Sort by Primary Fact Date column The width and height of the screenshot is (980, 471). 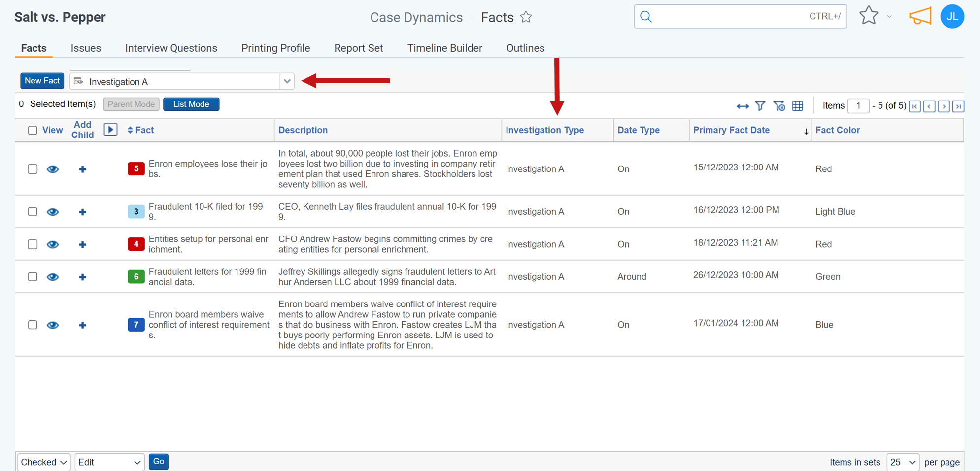[x=731, y=130]
